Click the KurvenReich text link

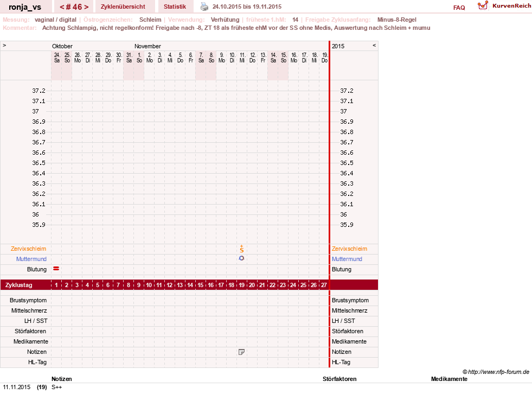511,6
